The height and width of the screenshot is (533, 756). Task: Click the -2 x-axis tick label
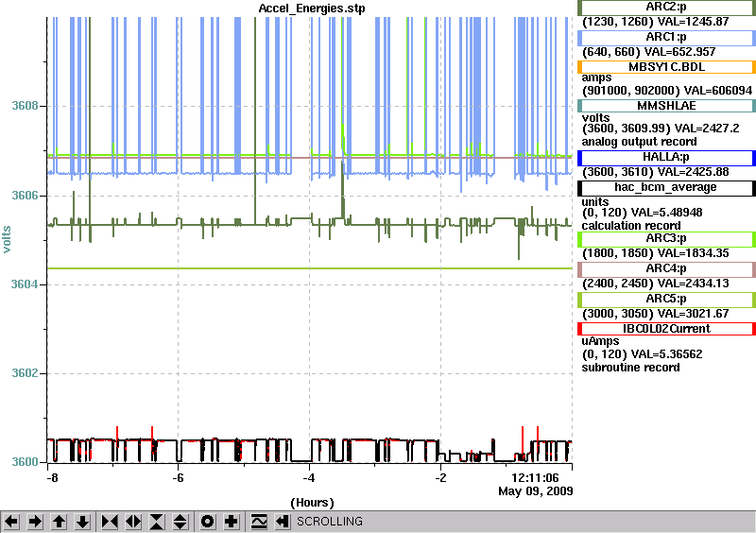[440, 478]
